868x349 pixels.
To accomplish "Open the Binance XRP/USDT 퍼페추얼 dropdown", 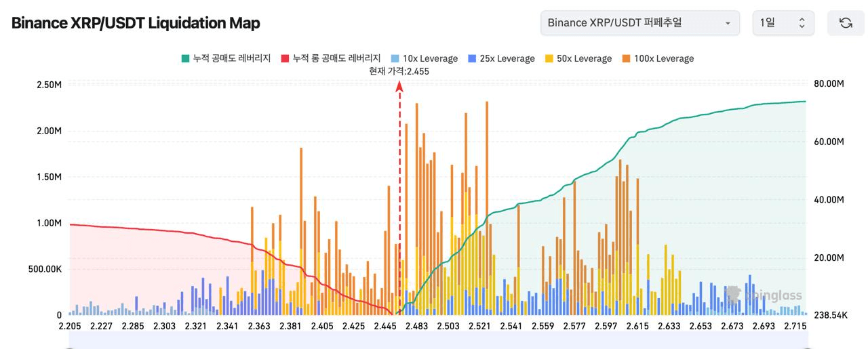I will [639, 23].
